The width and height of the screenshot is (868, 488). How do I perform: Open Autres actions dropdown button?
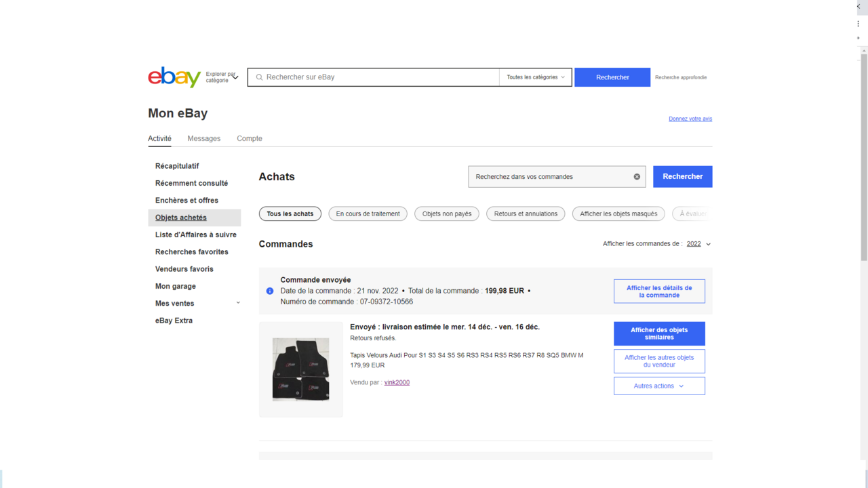[658, 386]
